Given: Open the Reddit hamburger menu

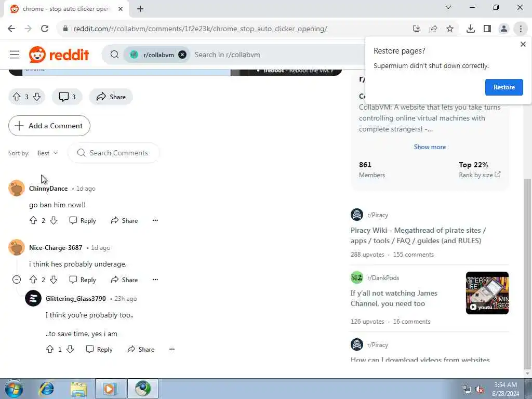Looking at the screenshot, I should [x=15, y=55].
